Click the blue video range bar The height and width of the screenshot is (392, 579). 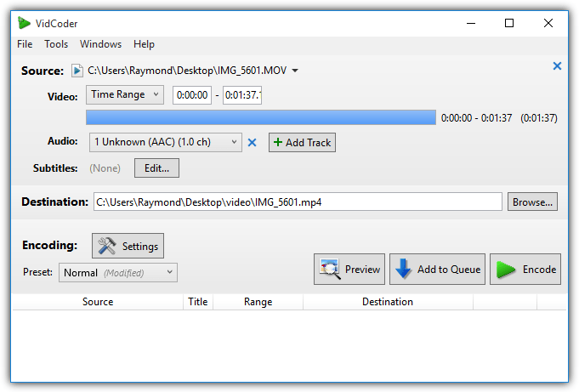pos(261,117)
